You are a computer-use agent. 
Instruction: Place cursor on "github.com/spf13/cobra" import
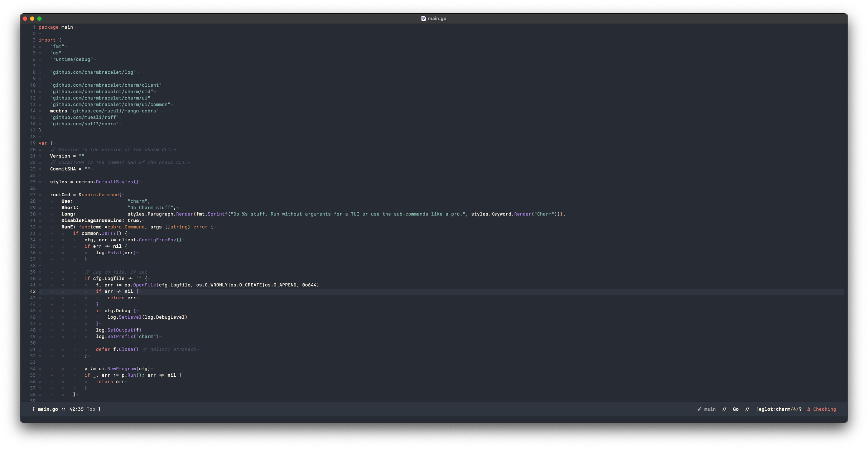tap(85, 124)
